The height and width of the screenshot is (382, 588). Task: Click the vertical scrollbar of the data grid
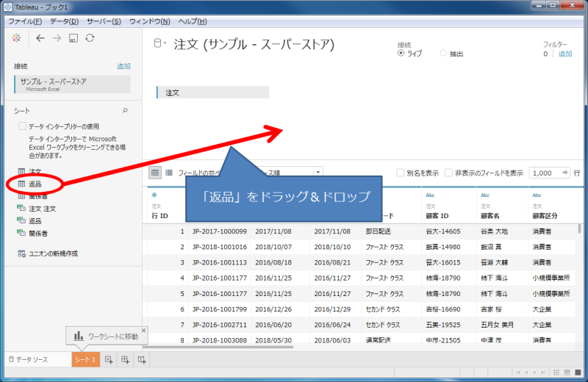[580, 228]
